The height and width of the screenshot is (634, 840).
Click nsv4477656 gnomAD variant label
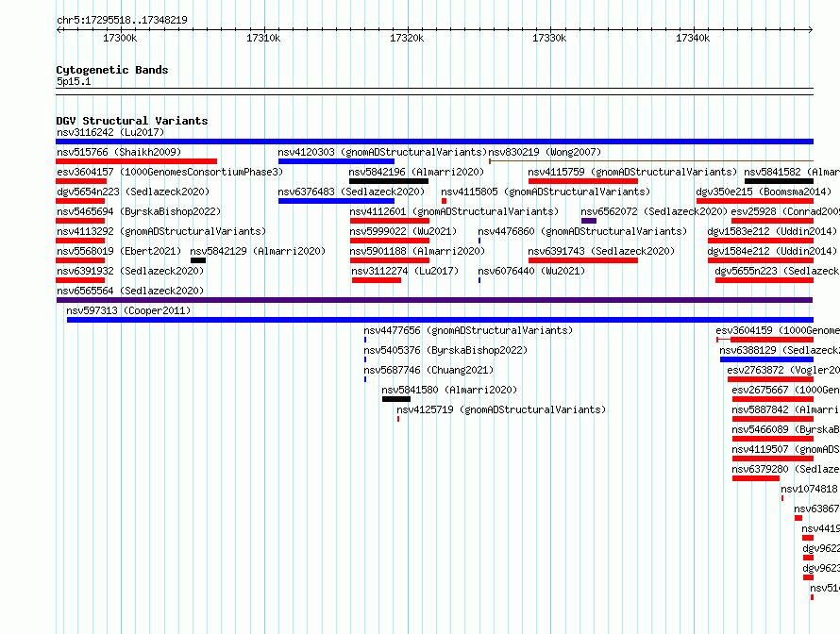[x=468, y=330]
